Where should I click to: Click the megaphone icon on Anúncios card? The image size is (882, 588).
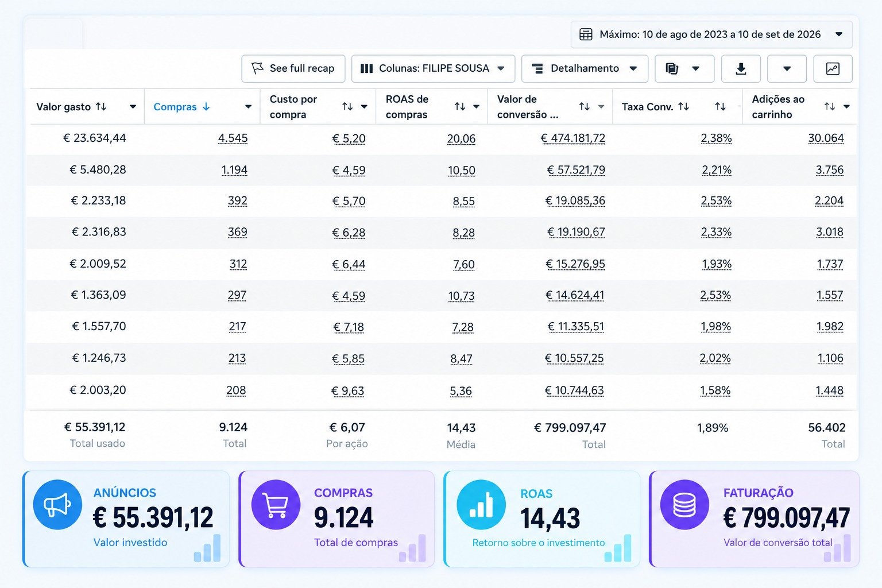coord(57,505)
